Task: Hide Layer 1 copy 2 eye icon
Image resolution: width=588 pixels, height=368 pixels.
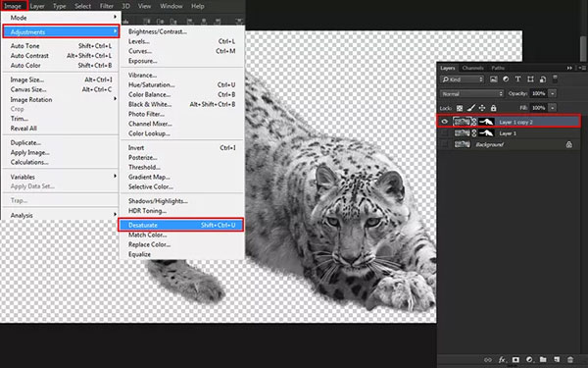Action: point(445,122)
